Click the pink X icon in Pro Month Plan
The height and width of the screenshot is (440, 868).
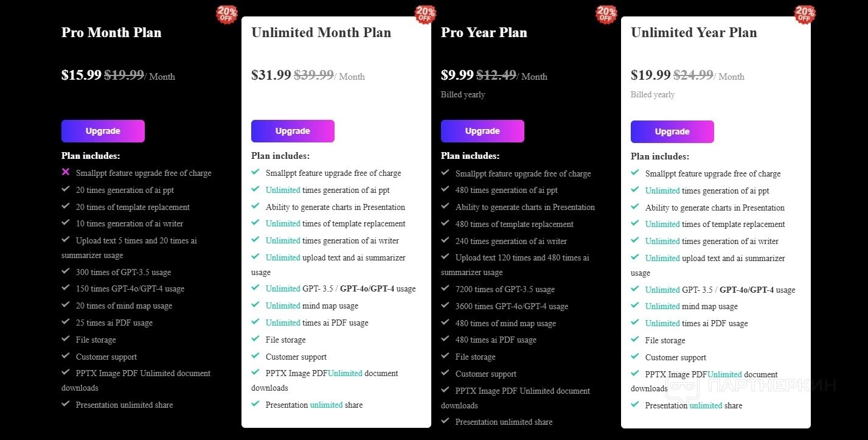(x=66, y=172)
